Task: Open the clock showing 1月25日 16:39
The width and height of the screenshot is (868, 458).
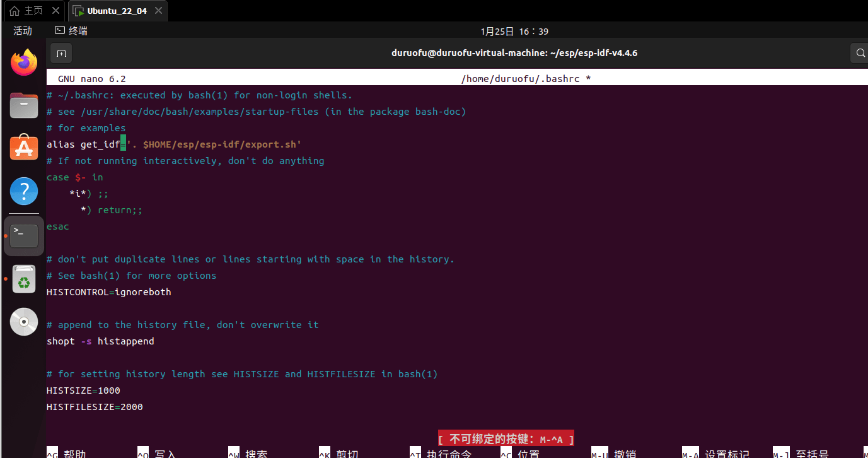Action: coord(514,32)
